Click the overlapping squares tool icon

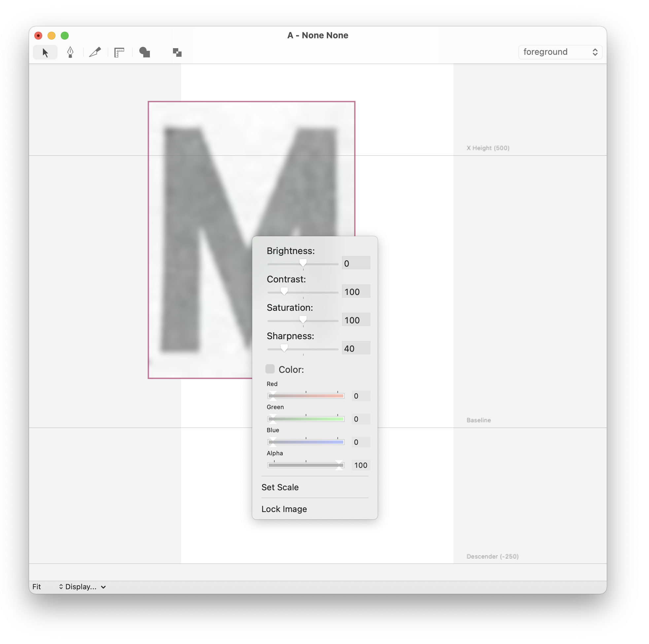[x=177, y=52]
